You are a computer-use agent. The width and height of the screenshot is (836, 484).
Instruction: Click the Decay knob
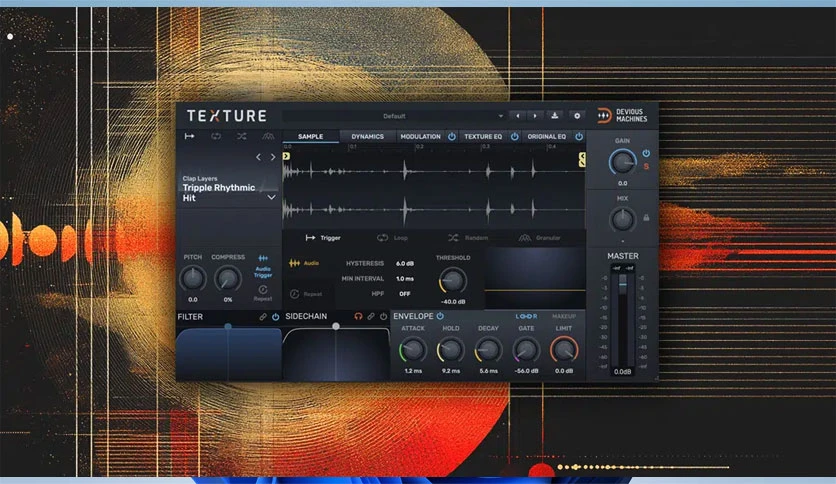(x=488, y=350)
